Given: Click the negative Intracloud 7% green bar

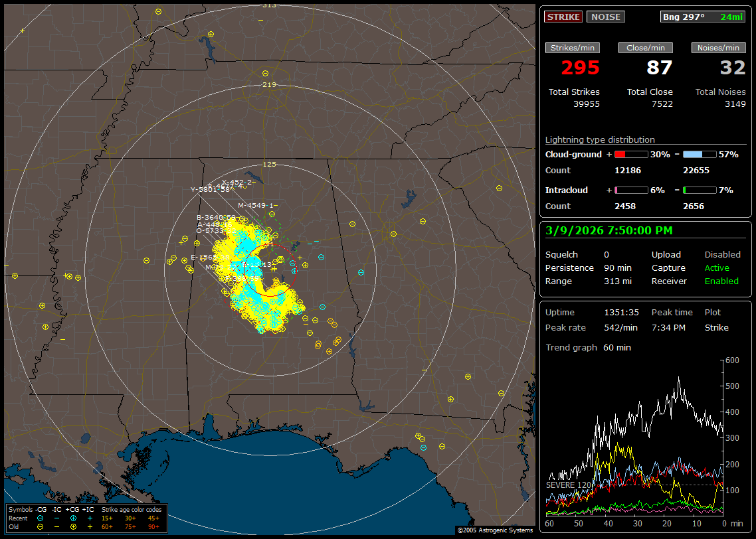Looking at the screenshot, I should [700, 191].
